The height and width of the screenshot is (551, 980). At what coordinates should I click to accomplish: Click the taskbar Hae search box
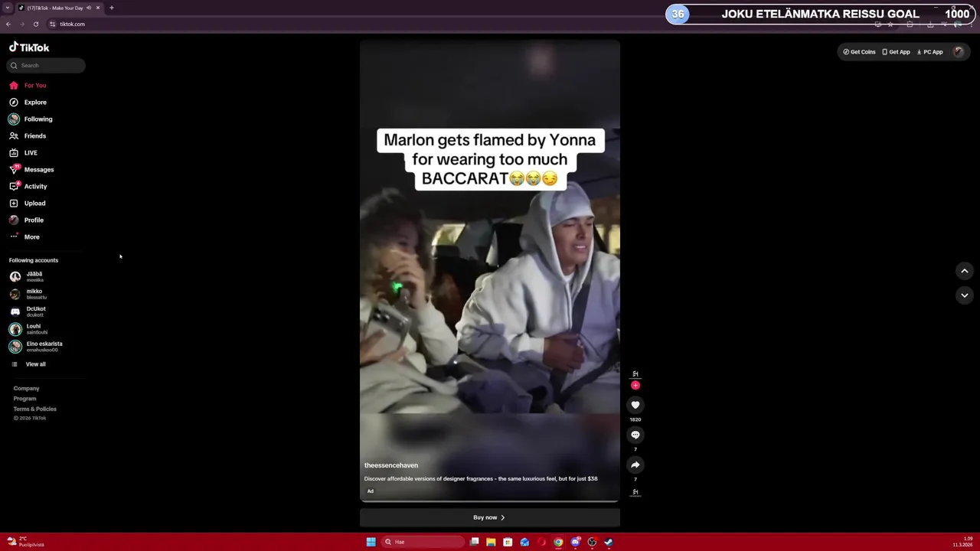pos(423,542)
